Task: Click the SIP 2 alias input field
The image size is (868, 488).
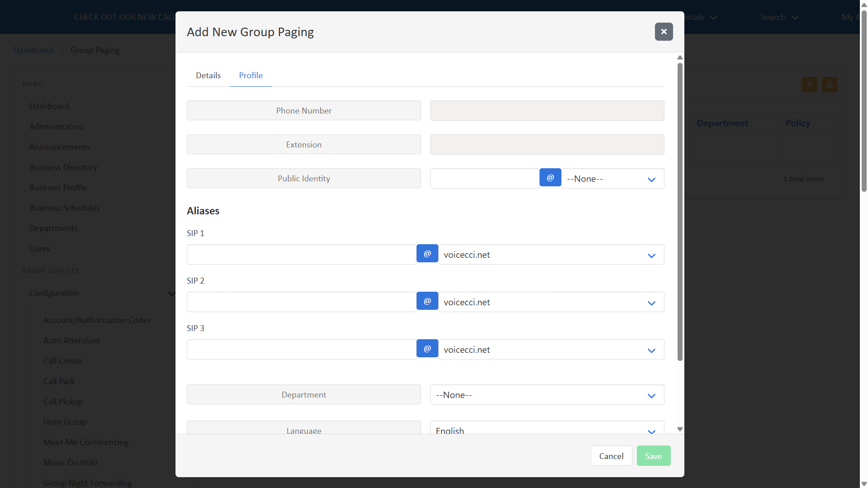Action: pyautogui.click(x=301, y=302)
